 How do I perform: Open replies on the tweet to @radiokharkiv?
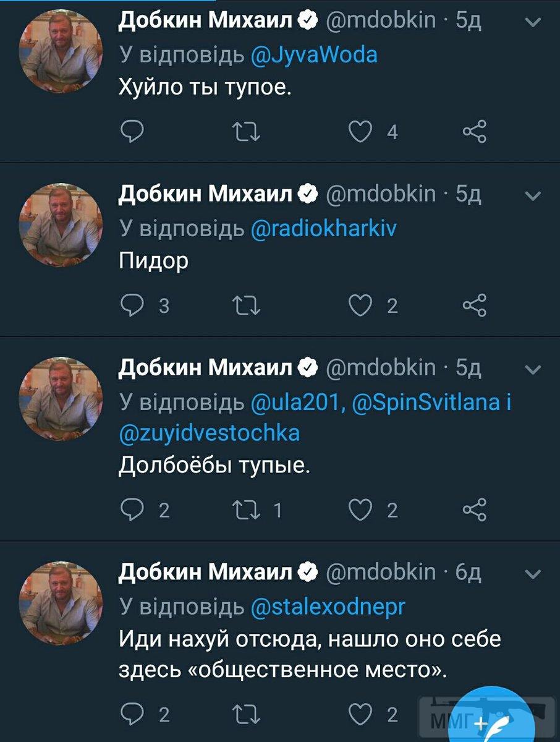click(x=132, y=305)
